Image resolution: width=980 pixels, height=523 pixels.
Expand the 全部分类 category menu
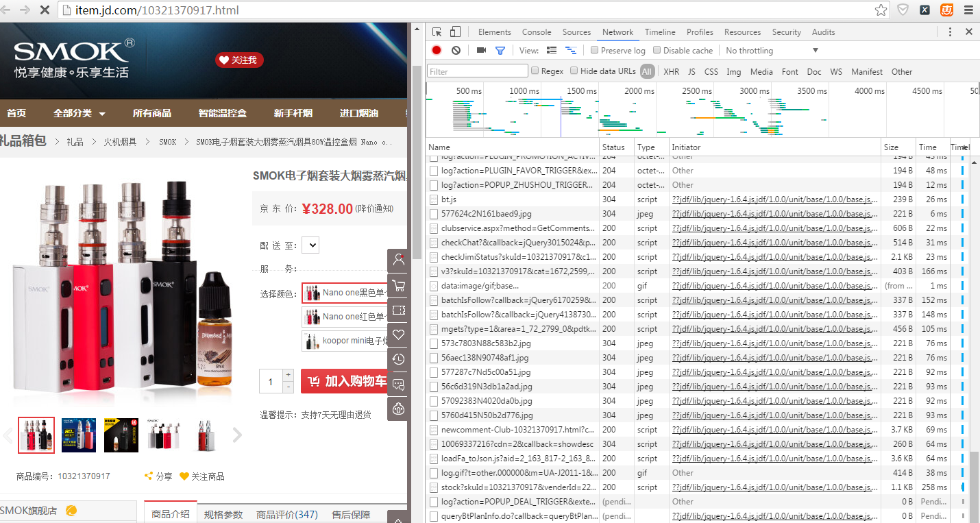click(79, 113)
